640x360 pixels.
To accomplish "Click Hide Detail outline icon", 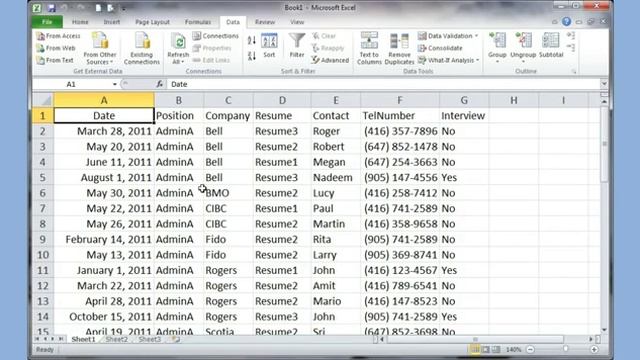I will point(571,48).
